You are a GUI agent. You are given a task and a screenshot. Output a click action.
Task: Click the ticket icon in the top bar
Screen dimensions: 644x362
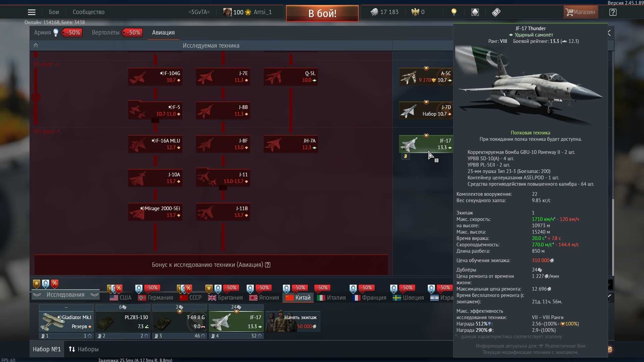496,12
